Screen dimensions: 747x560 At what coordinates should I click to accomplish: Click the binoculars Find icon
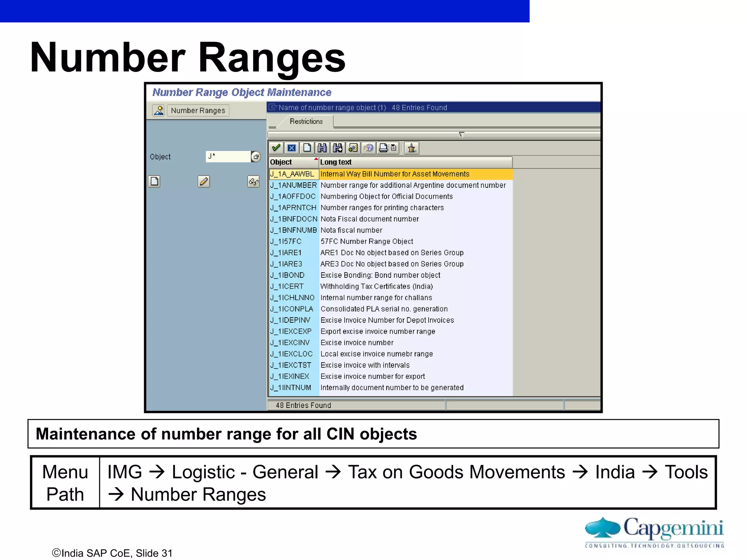(322, 148)
